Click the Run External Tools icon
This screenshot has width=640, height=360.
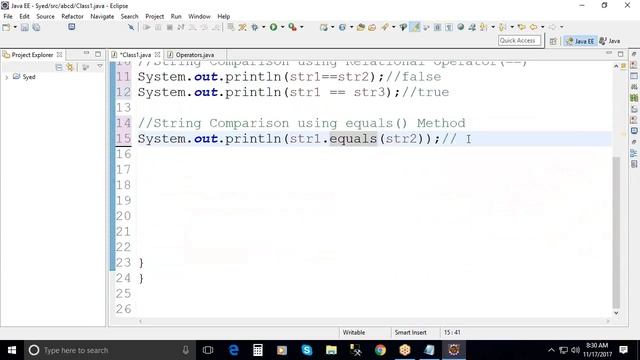click(293, 27)
